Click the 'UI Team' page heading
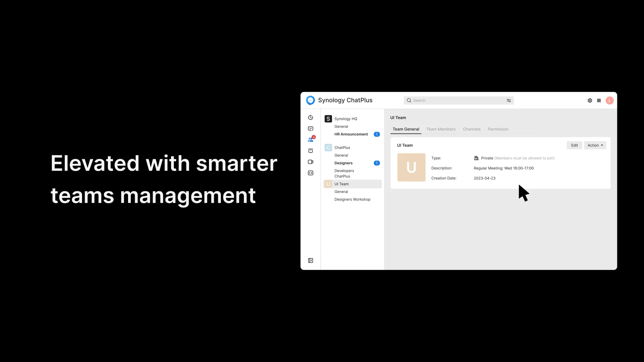 [x=398, y=118]
